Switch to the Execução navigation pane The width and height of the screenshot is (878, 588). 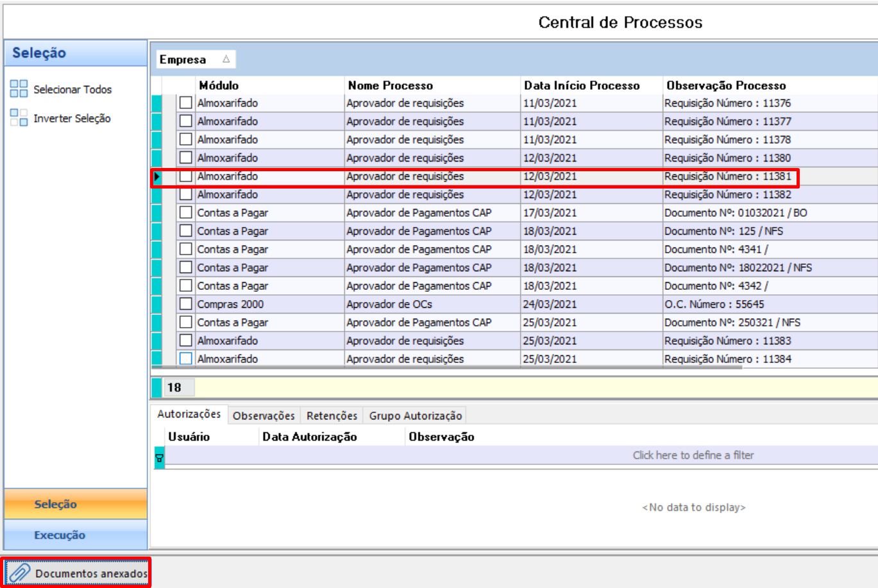click(76, 535)
